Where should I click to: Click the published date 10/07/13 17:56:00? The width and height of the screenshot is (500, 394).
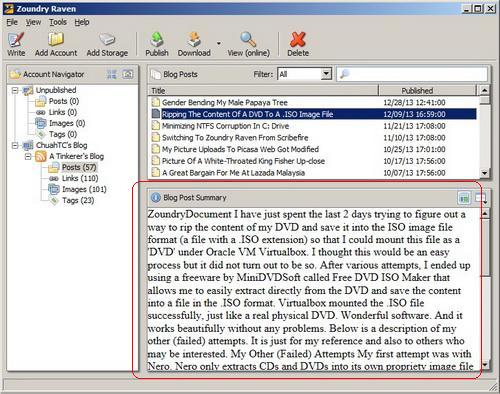pos(414,173)
